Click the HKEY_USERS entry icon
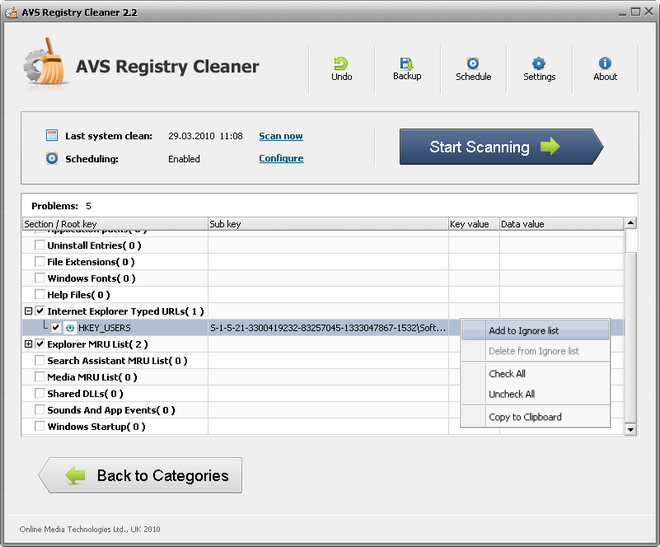Screen dimensions: 660x547 click(x=70, y=328)
